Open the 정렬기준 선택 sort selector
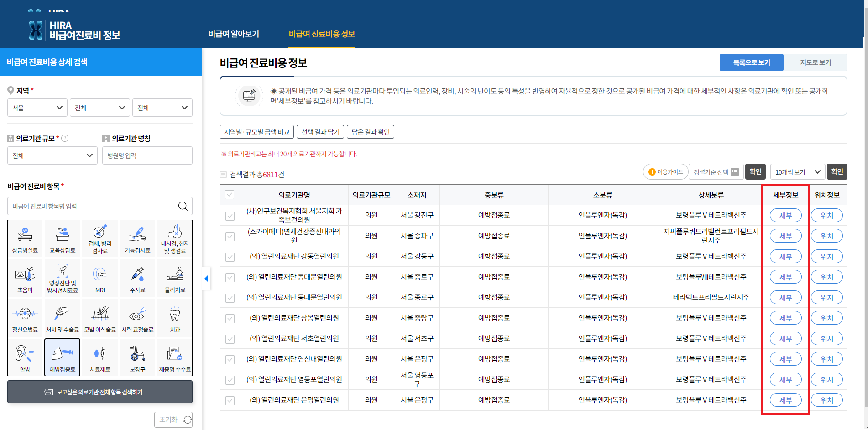868x430 pixels. (716, 172)
